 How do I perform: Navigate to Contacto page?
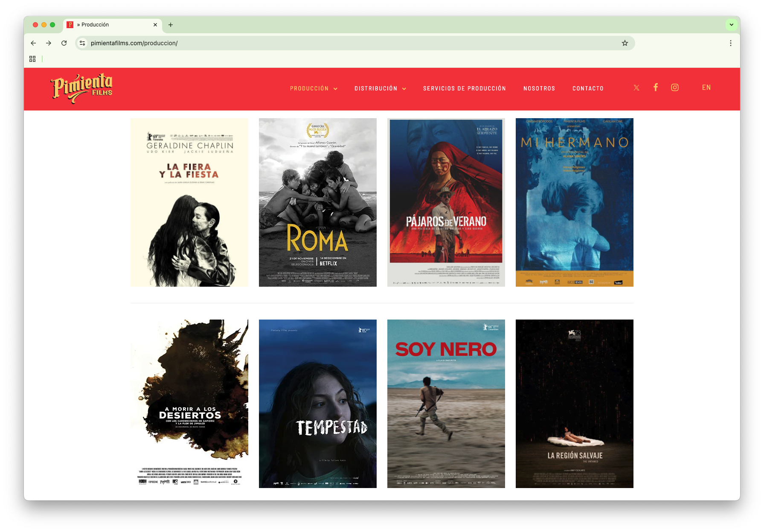tap(588, 89)
